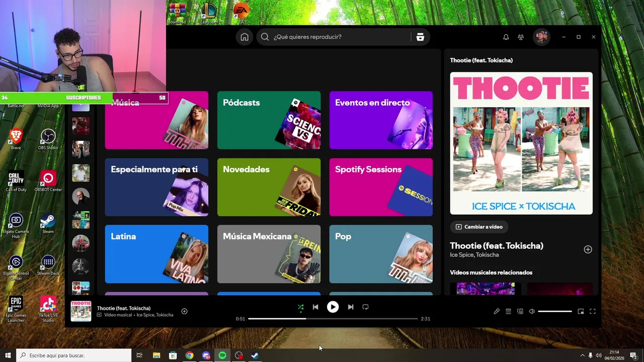Toggle repeat mode in the player
644x362 pixels.
point(365,307)
